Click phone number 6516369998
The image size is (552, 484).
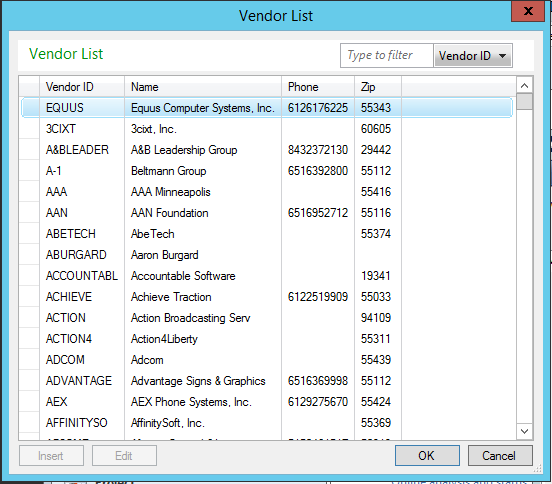coord(318,381)
